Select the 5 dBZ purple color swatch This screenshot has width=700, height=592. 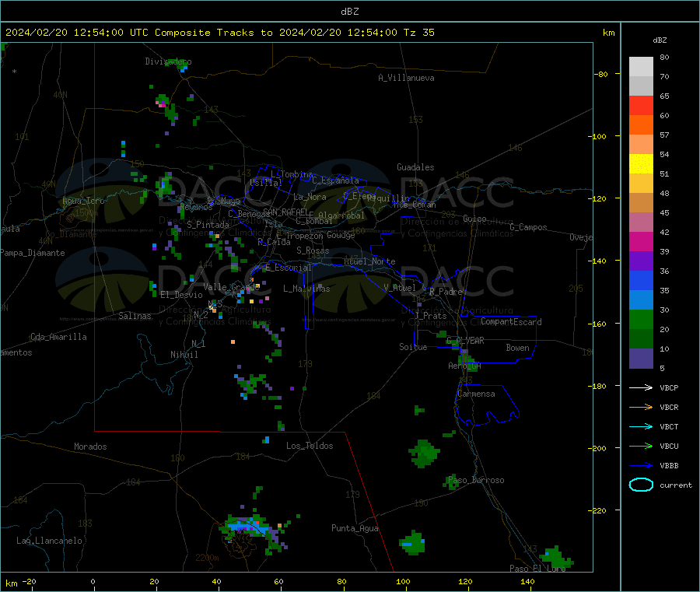click(x=641, y=358)
